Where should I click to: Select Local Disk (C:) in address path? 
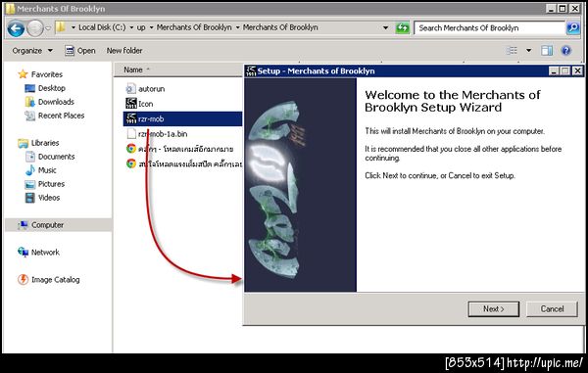(x=102, y=27)
